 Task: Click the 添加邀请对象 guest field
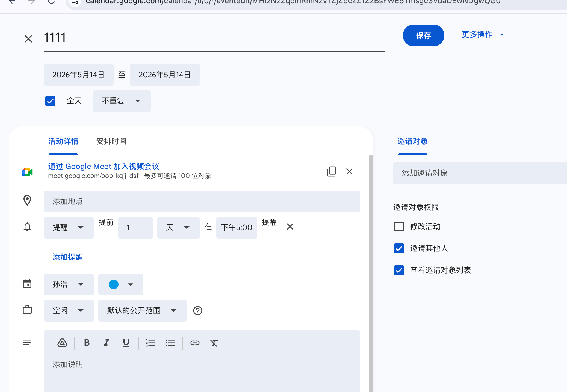pos(480,173)
